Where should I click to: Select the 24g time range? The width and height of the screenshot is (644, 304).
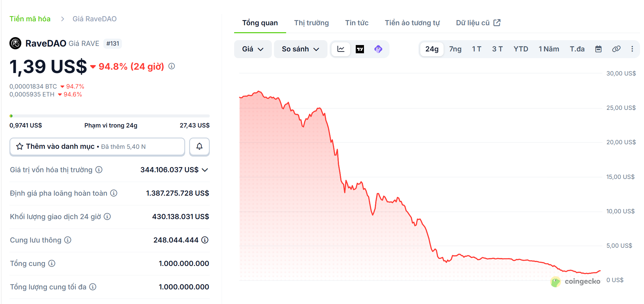(x=432, y=49)
